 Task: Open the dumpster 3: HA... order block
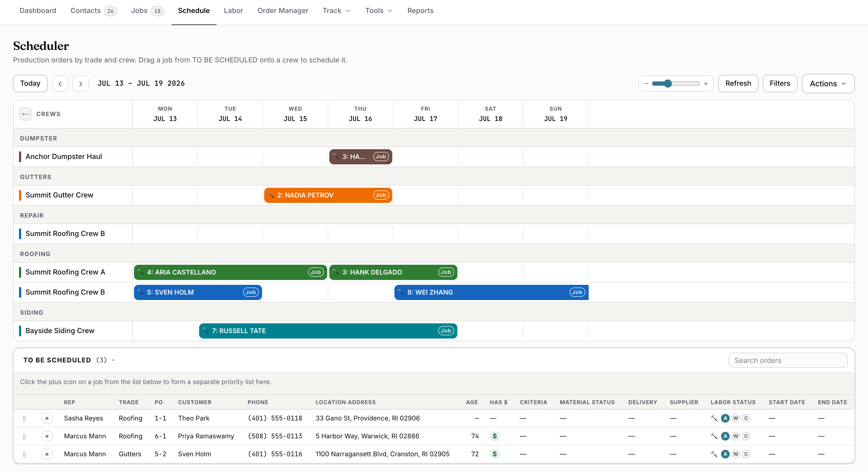click(x=360, y=157)
